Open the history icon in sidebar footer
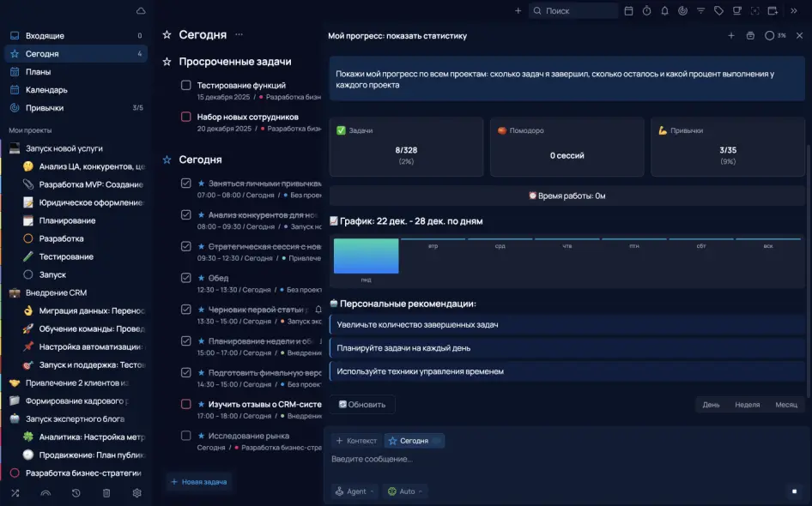 76,493
